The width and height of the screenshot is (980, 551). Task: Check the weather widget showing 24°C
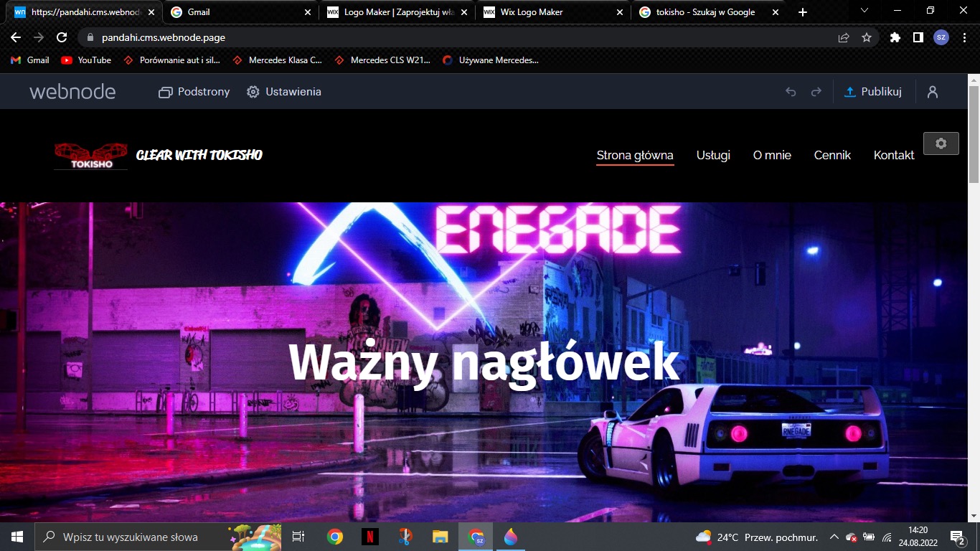click(x=732, y=537)
